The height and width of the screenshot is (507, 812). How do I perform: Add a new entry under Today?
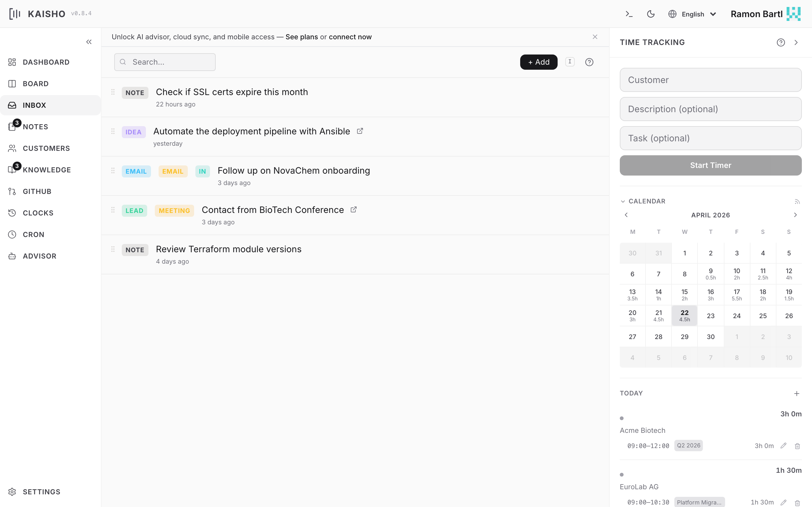click(796, 393)
